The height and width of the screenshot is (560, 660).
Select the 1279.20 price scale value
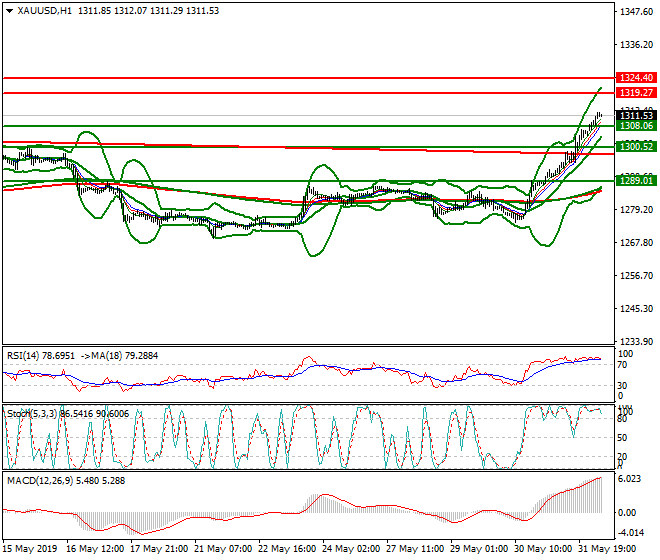click(636, 209)
